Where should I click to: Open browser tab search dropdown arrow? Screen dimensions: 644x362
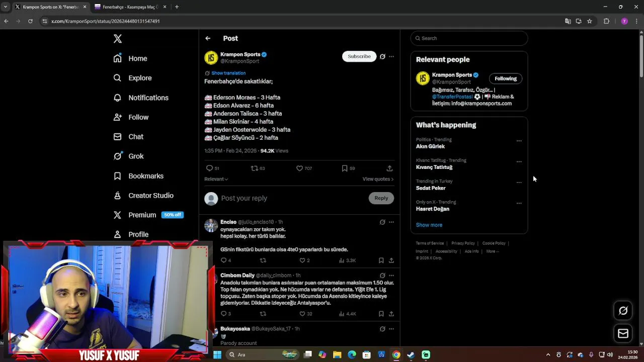coord(5,7)
